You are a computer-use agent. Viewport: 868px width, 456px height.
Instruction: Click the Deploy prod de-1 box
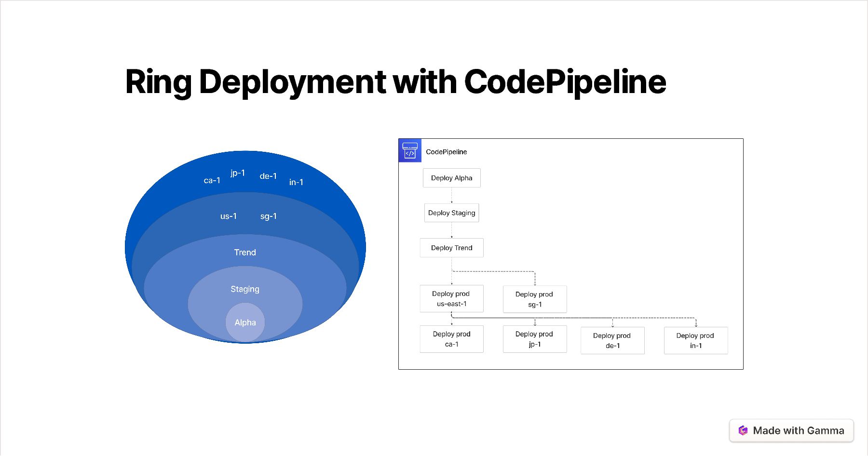tap(612, 340)
